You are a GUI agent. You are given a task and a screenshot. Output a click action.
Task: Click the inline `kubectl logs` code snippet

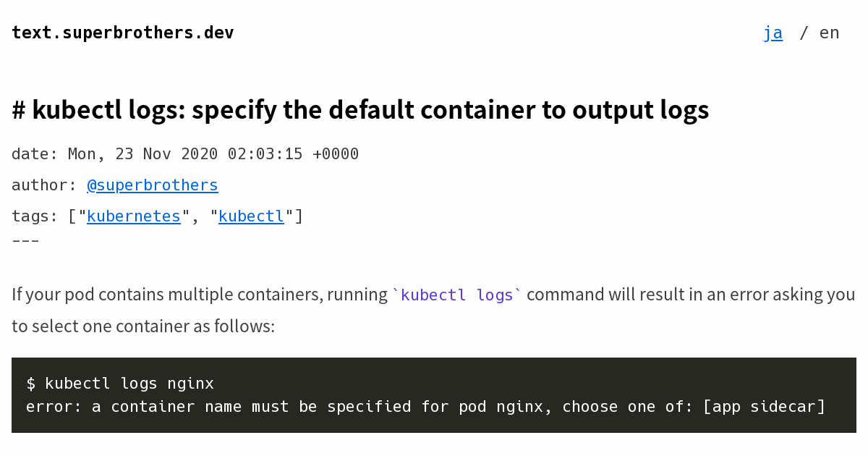tap(456, 295)
